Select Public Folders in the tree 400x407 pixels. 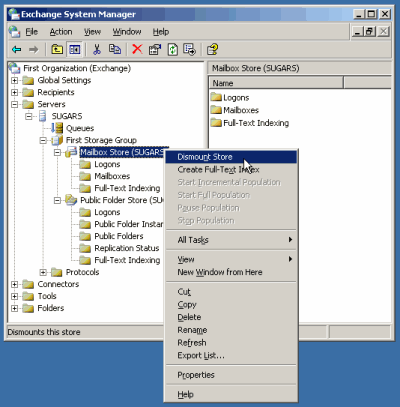click(119, 236)
